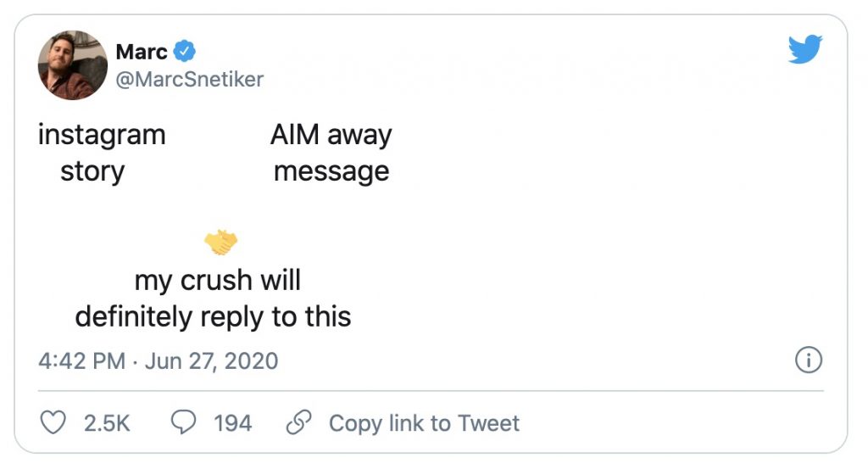Click the 194 replies count
The height and width of the screenshot is (469, 868).
pos(232,422)
